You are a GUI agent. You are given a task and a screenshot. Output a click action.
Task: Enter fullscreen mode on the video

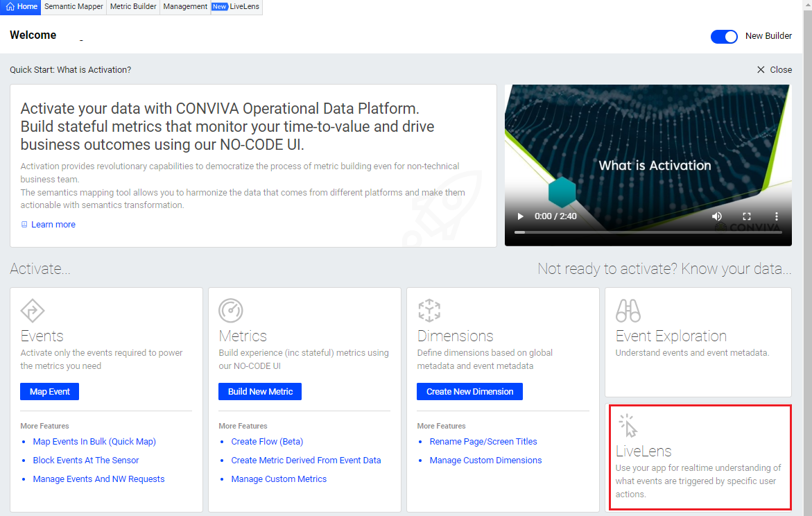click(x=747, y=216)
